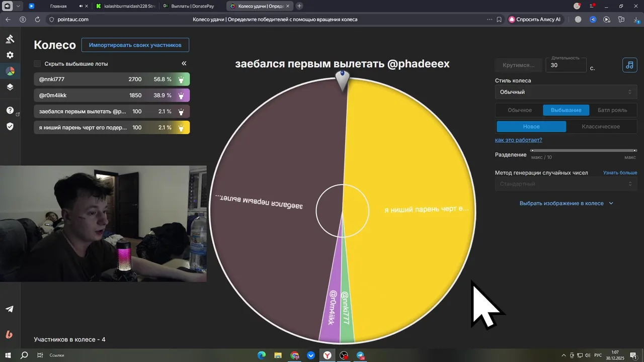Click pointauc.com address bar
This screenshot has width=644, height=362.
coord(70,19)
